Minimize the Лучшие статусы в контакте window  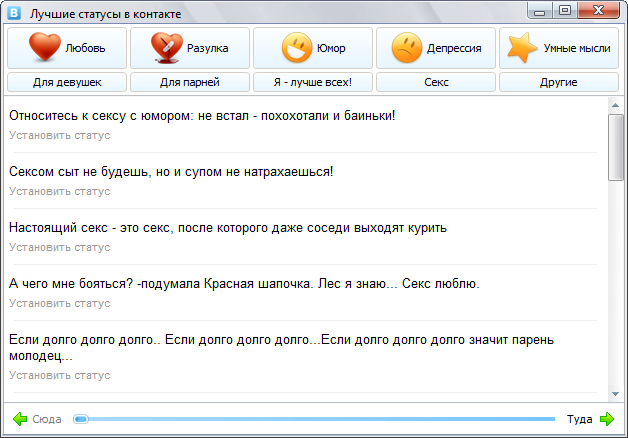tap(539, 11)
